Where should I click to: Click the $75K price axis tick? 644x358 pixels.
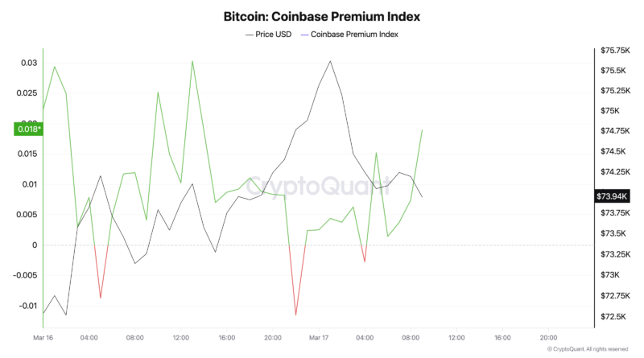click(609, 111)
